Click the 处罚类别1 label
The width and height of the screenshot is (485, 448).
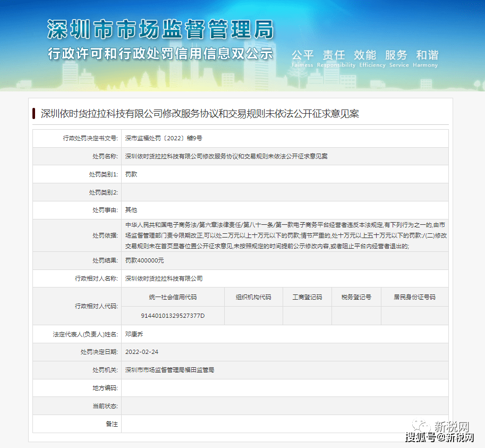(x=103, y=174)
